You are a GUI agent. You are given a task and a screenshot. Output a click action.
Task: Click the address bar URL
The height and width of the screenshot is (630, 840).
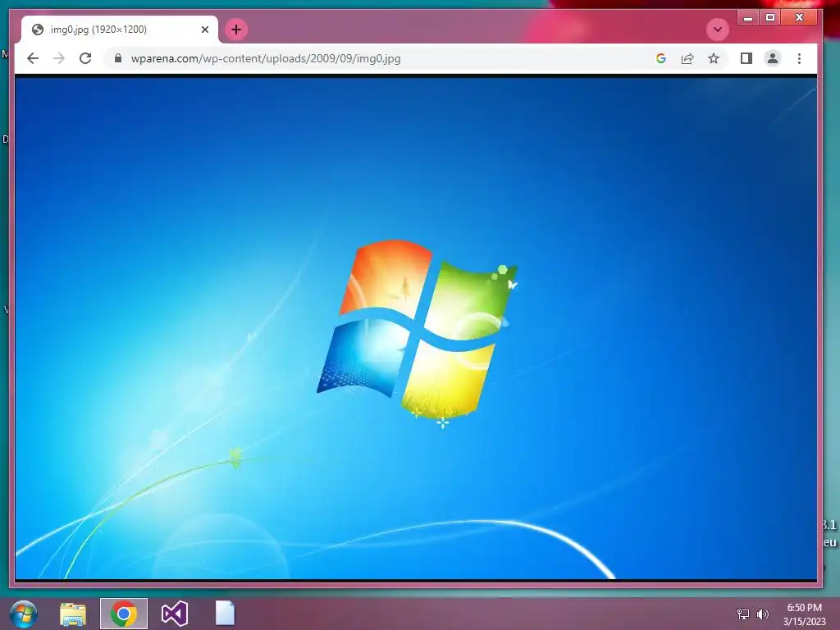(266, 58)
